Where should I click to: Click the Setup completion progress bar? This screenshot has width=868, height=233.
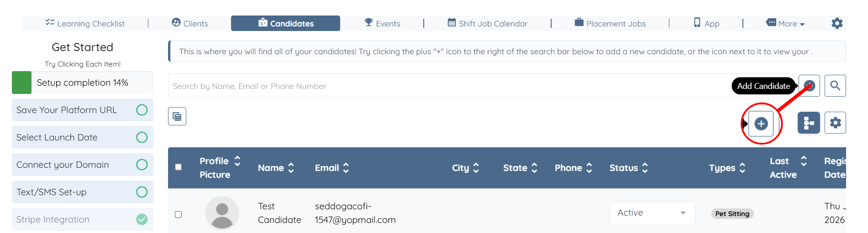82,83
